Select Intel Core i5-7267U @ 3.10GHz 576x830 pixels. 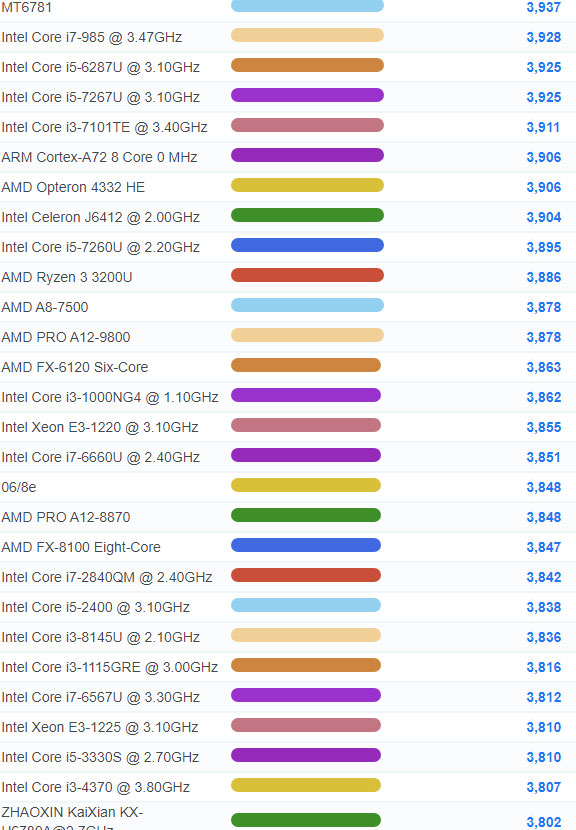[x=101, y=97]
